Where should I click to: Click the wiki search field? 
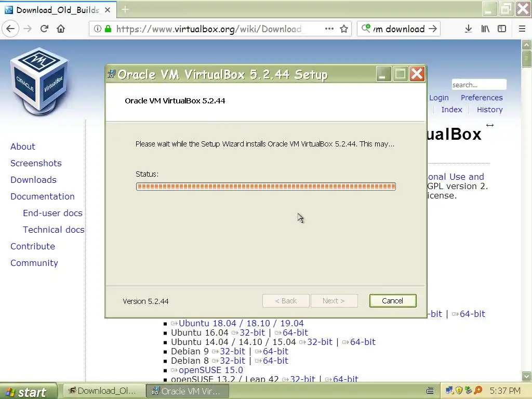tap(478, 85)
